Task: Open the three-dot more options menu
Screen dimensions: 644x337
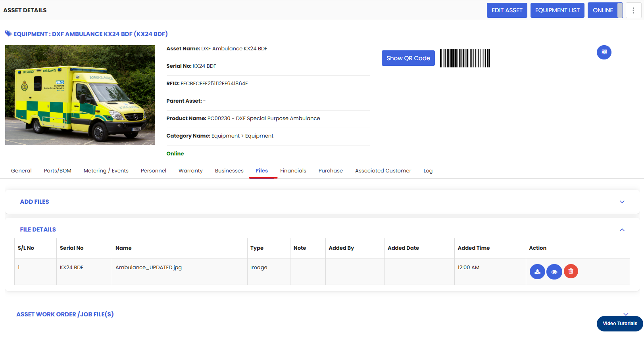Action: click(633, 10)
